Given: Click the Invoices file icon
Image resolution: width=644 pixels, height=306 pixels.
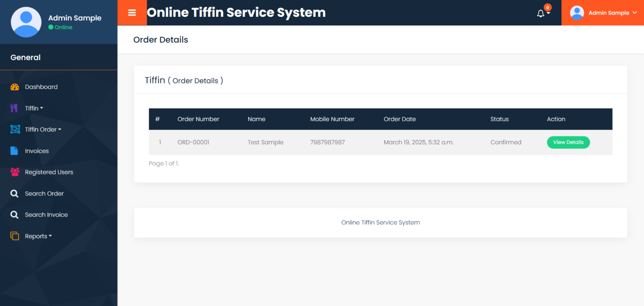Looking at the screenshot, I should (x=14, y=151).
